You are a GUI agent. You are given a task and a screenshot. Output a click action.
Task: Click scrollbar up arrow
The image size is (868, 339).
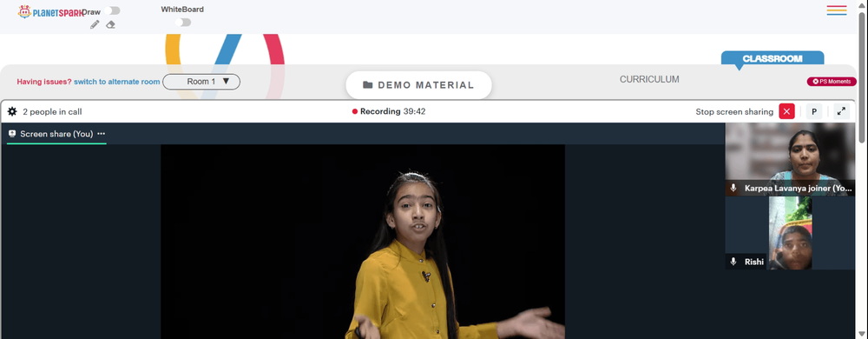[862, 4]
